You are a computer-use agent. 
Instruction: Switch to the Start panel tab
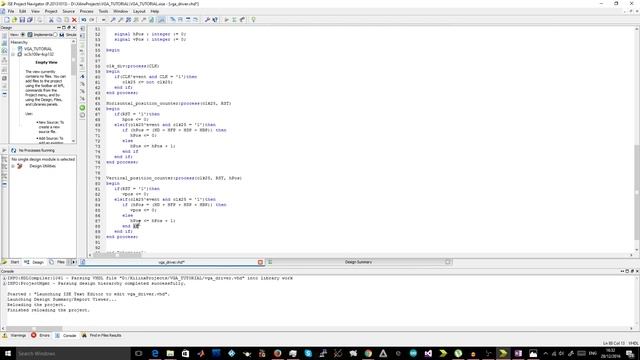(11, 262)
